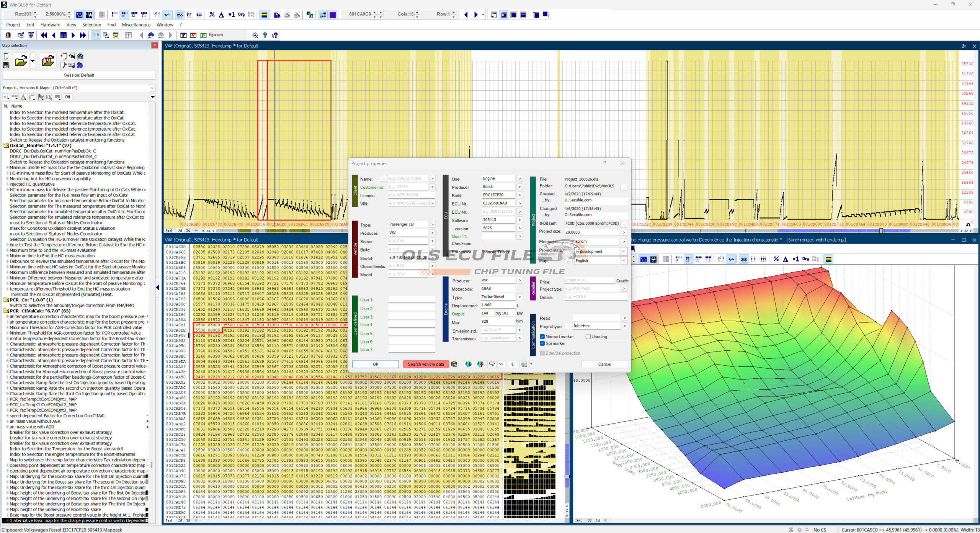980x533 pixels.
Task: Open the Project state dropdown
Action: 624,252
